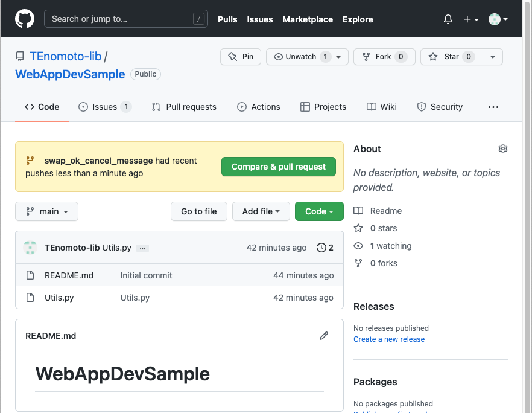Expand the Add file dropdown
The image size is (532, 413).
click(261, 211)
